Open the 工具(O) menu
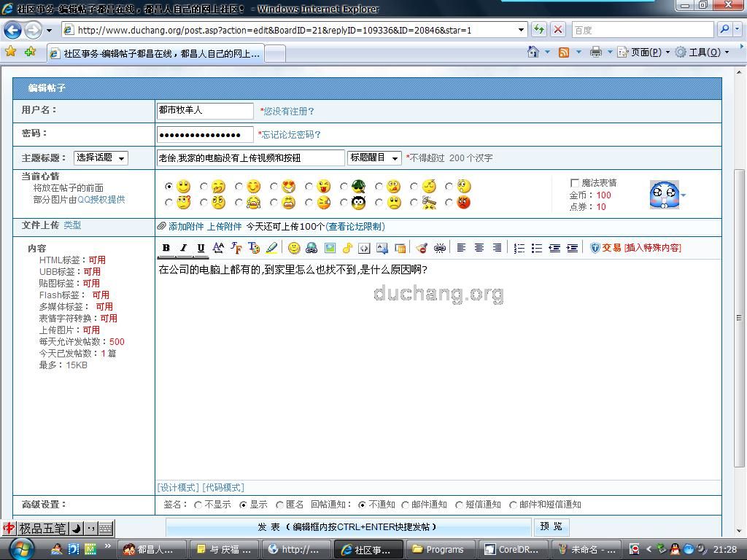 pyautogui.click(x=703, y=52)
